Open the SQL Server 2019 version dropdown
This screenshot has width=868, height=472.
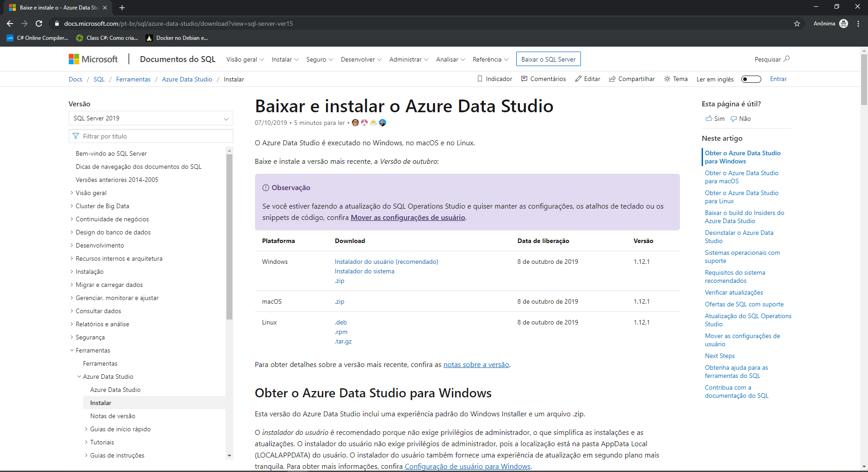click(151, 118)
